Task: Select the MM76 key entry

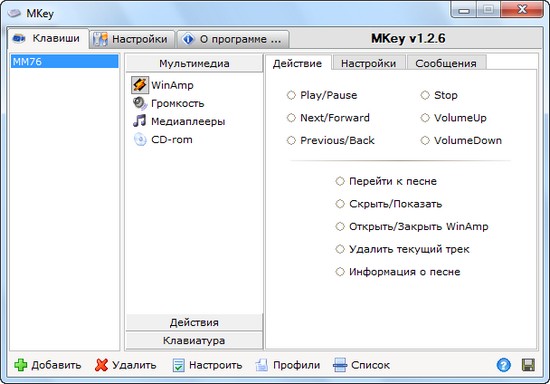Action: [65, 62]
